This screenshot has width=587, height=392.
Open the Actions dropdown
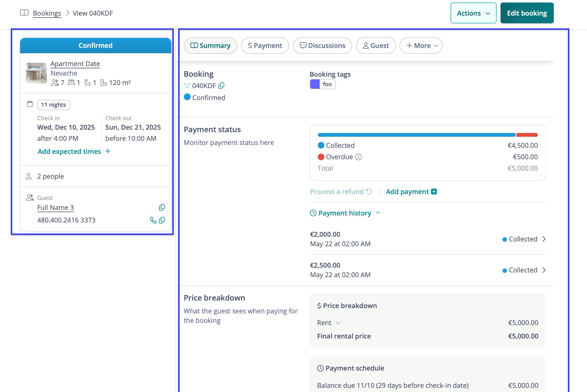click(473, 13)
